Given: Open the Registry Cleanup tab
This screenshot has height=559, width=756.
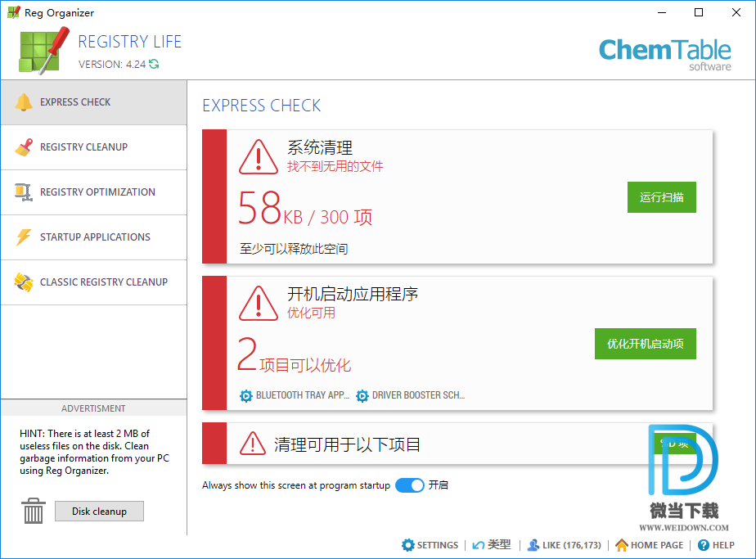Looking at the screenshot, I should click(x=83, y=147).
